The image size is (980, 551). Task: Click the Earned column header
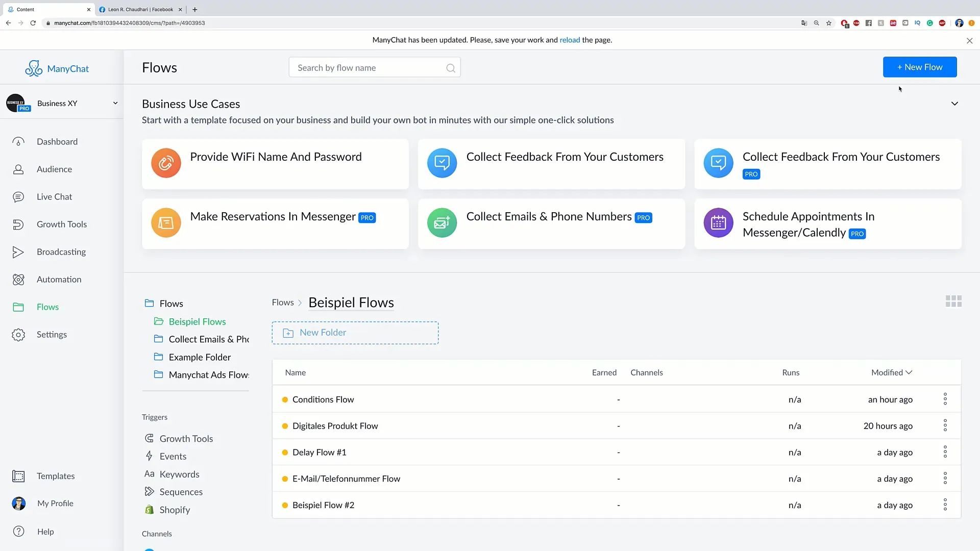604,372
